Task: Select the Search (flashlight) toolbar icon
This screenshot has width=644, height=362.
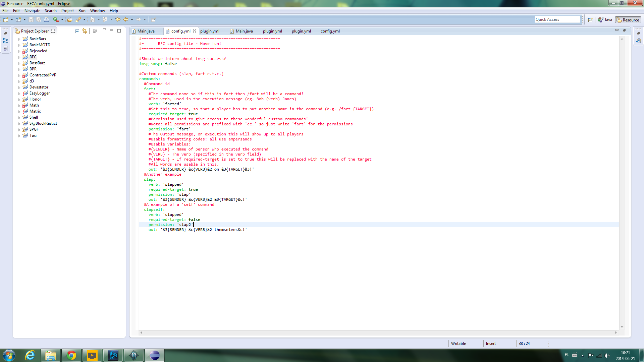Action: 78,19
